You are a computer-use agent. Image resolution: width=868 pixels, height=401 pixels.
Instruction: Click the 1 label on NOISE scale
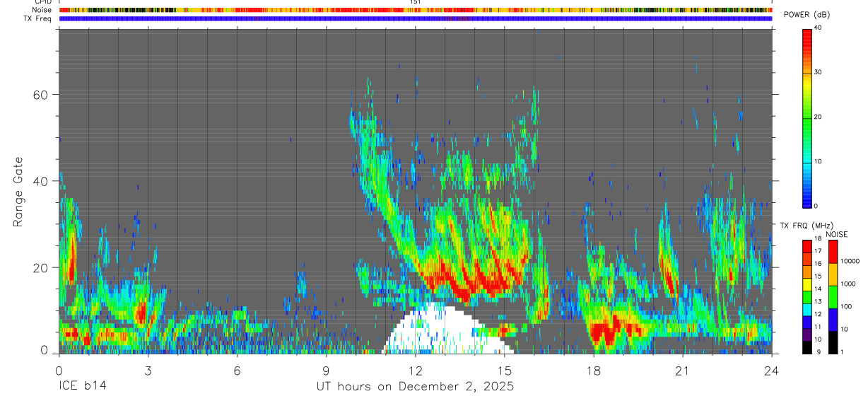[842, 351]
